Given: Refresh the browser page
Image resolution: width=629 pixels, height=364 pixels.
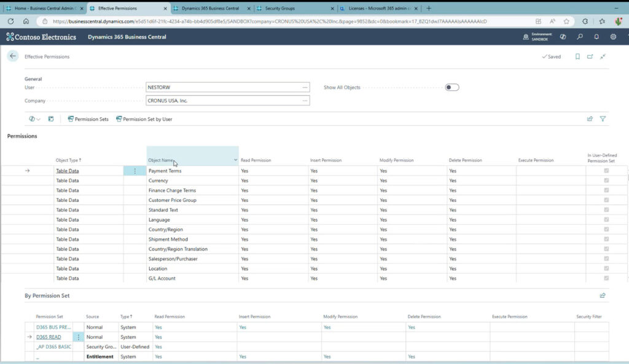Looking at the screenshot, I should tap(11, 21).
